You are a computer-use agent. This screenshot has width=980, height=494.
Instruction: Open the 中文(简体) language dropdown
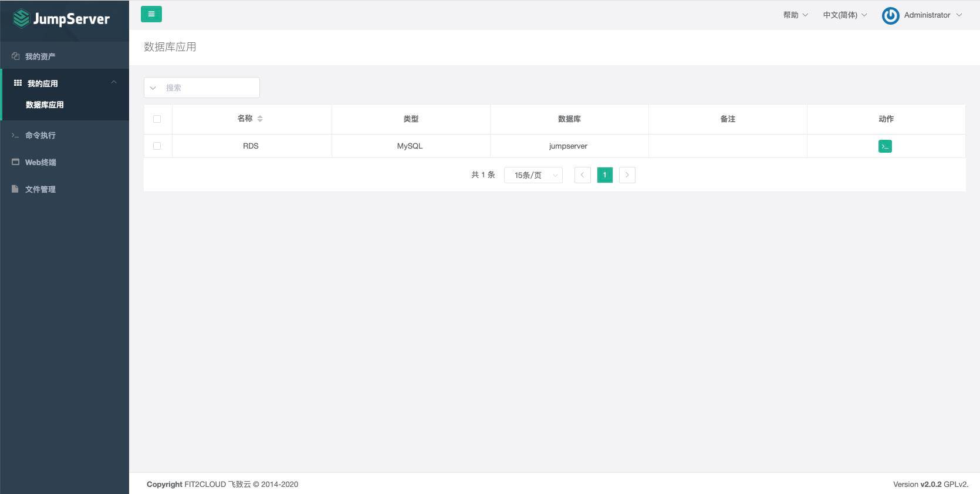[x=845, y=15]
